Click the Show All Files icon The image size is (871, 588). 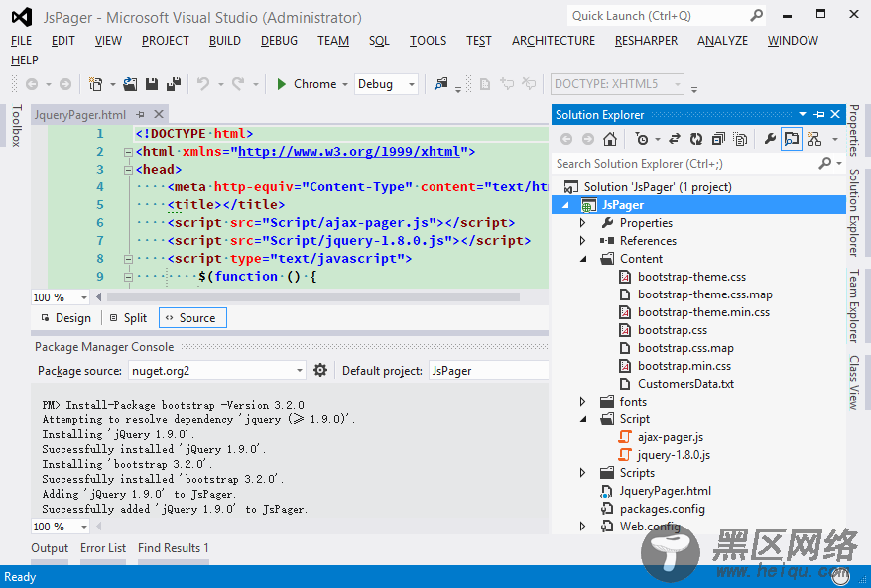tap(740, 139)
